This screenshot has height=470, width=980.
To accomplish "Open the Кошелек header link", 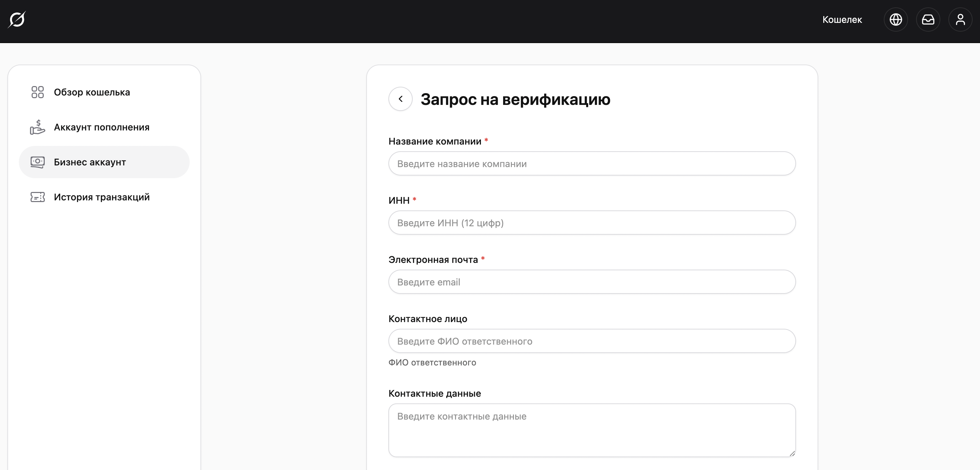I will click(842, 19).
